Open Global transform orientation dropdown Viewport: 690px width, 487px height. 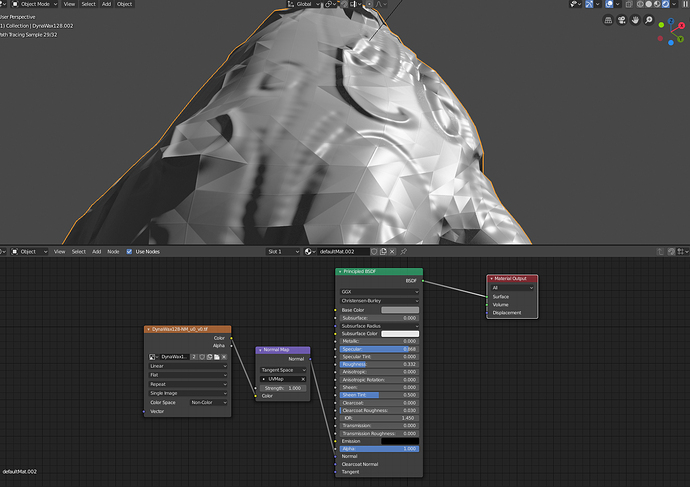coord(304,4)
